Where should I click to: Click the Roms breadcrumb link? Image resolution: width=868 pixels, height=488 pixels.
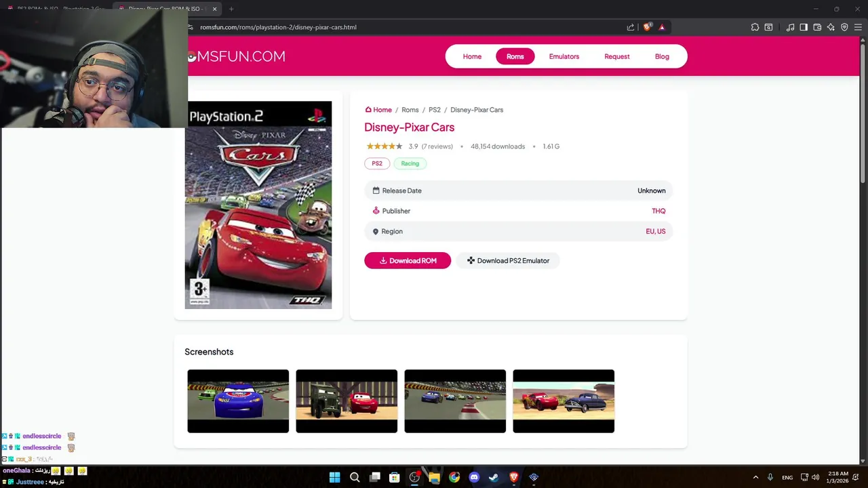click(x=410, y=110)
